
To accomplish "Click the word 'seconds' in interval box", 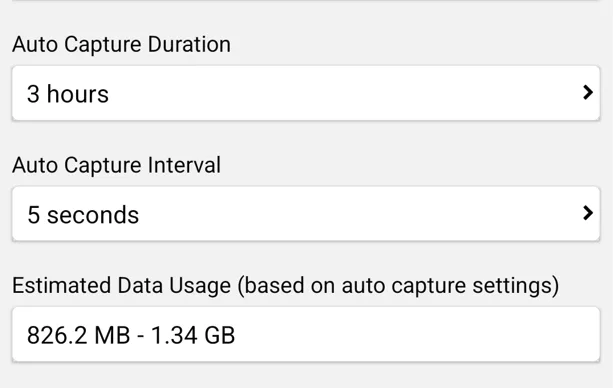I will tap(93, 215).
